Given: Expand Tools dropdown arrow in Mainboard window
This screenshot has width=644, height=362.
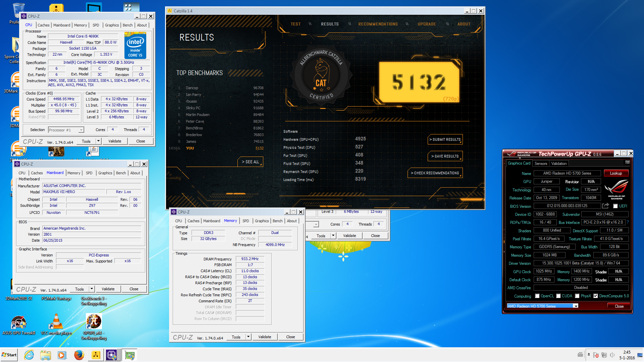Looking at the screenshot, I should [92, 289].
